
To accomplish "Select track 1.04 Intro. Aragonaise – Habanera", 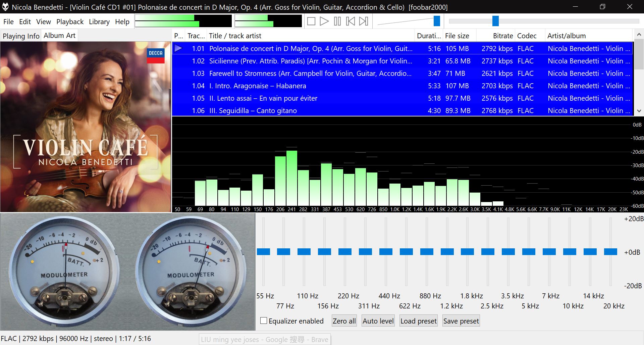I will 402,86.
